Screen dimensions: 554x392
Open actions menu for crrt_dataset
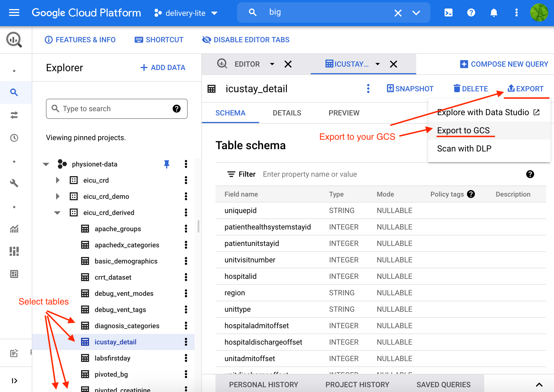(x=186, y=277)
